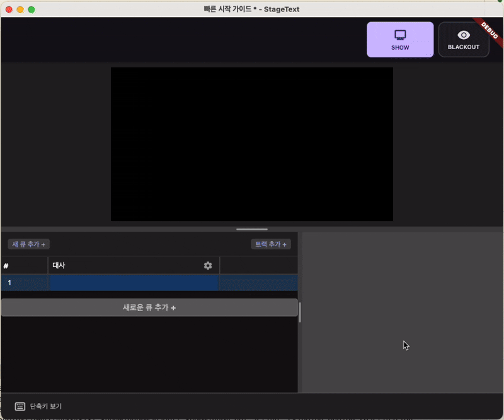Open column settings via the gear icon
Image resolution: width=504 pixels, height=420 pixels.
point(208,266)
